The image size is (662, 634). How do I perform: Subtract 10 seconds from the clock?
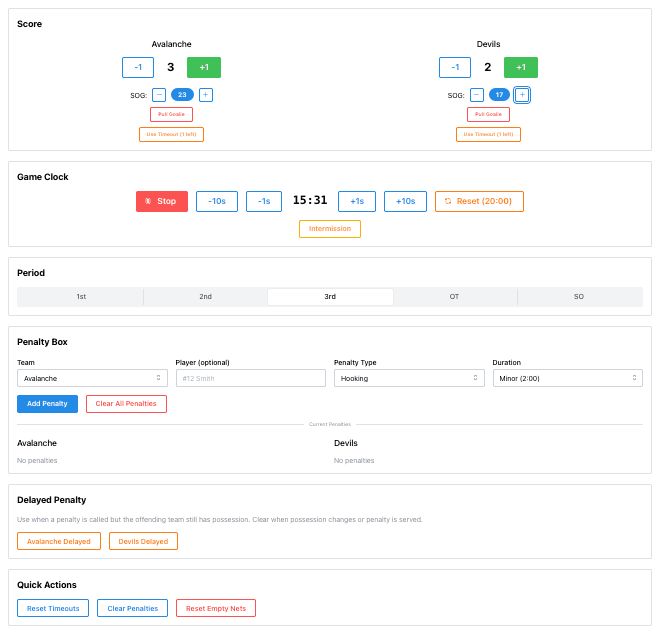tap(217, 201)
